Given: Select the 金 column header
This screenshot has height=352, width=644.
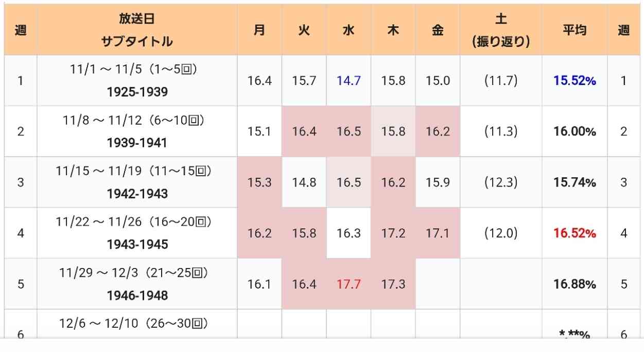Looking at the screenshot, I should click(x=437, y=30).
